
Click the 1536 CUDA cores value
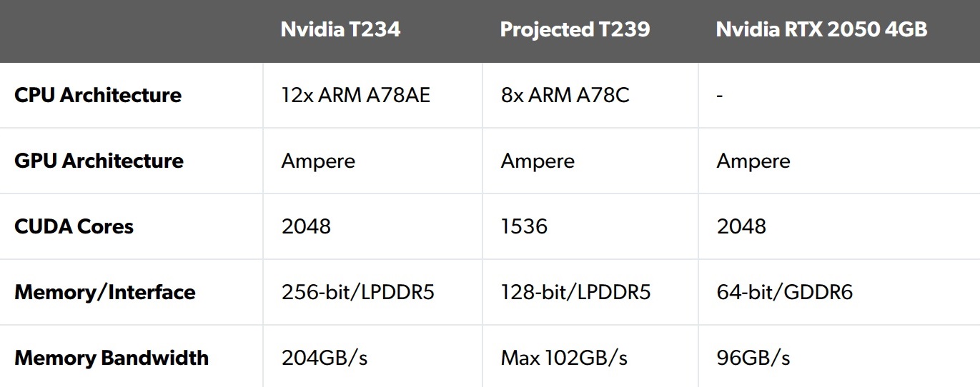pos(524,226)
